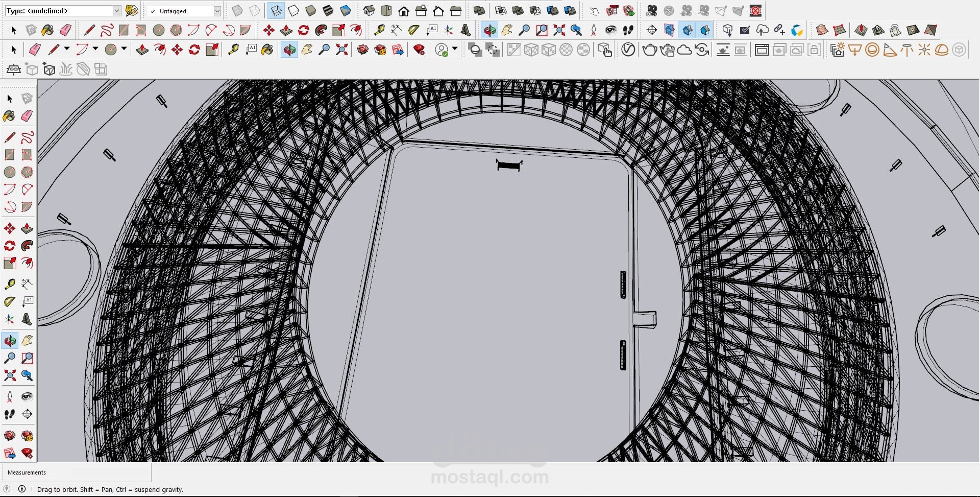The width and height of the screenshot is (980, 497).
Task: Select the Sandbox Flip Edge tool
Action: [x=930, y=30]
